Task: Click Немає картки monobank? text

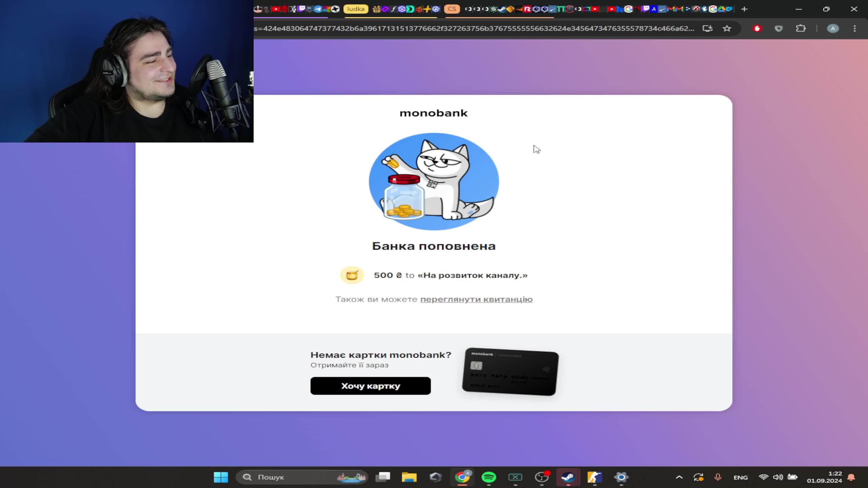Action: coord(381,355)
